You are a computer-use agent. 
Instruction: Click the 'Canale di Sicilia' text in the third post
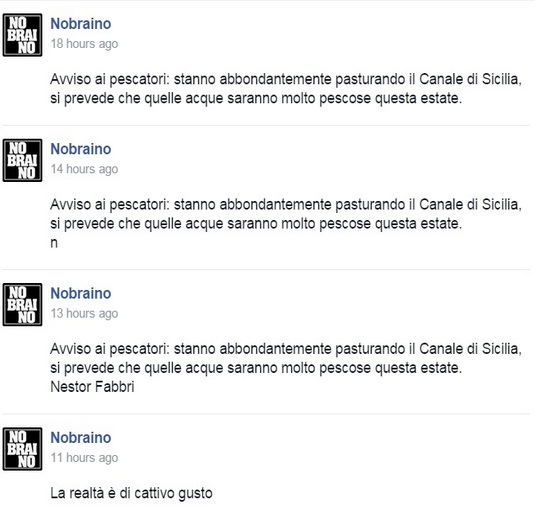pyautogui.click(x=470, y=349)
